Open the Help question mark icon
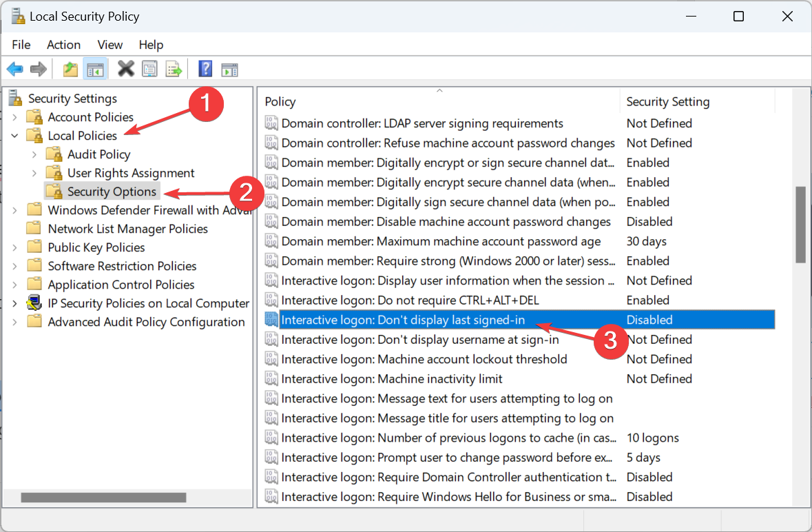Screen dimensions: 812x532 pos(206,68)
